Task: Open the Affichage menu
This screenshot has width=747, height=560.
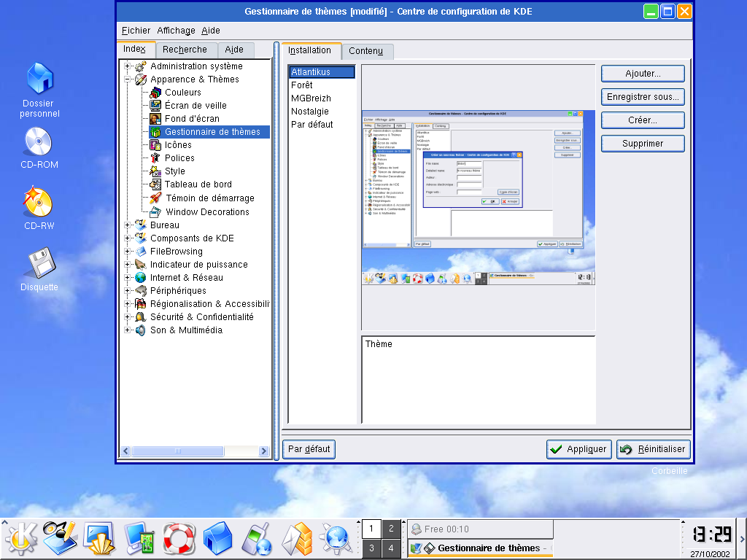Action: tap(176, 31)
